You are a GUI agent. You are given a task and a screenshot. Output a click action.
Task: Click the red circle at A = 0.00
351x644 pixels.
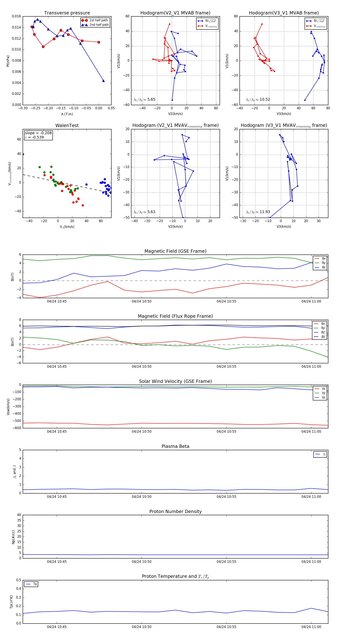[99, 42]
